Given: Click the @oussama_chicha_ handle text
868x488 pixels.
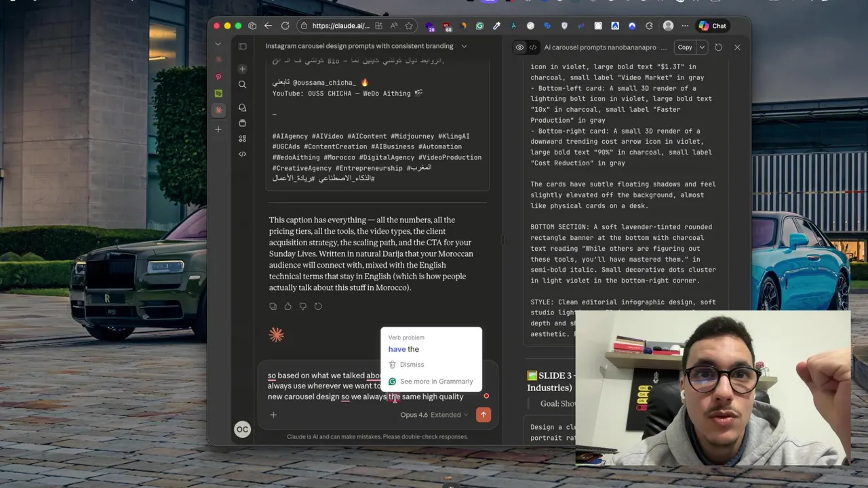Looking at the screenshot, I should click(x=324, y=83).
